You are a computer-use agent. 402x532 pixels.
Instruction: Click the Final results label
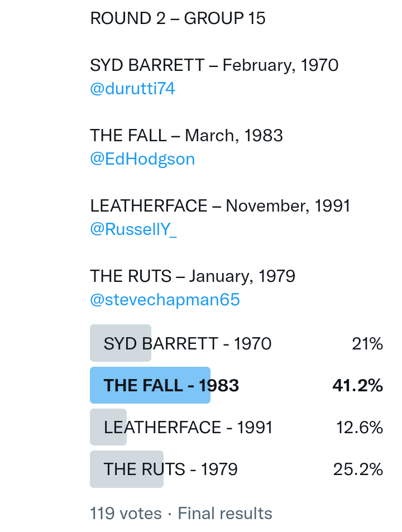pos(225,514)
